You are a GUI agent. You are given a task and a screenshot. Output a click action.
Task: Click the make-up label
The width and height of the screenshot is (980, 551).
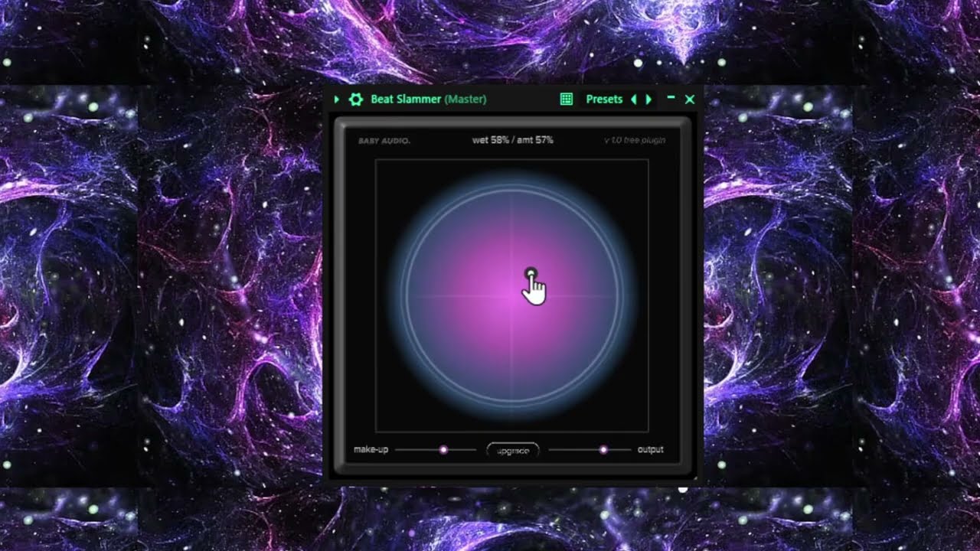371,450
